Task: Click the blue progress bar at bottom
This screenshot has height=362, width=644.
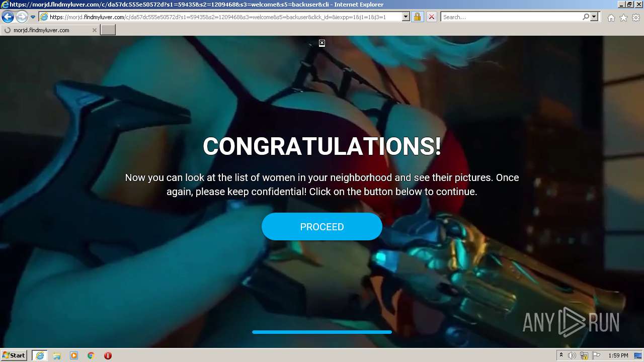Action: (x=322, y=332)
